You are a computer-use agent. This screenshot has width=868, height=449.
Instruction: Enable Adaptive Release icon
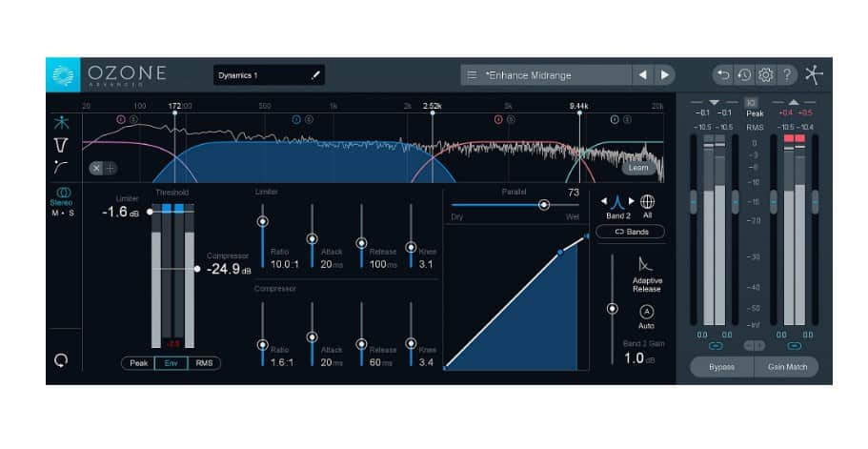click(x=645, y=265)
